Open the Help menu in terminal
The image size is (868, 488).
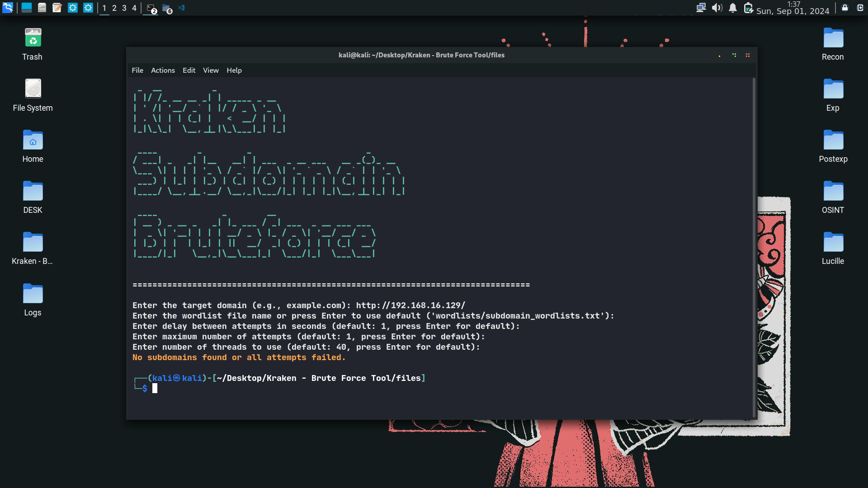click(234, 70)
